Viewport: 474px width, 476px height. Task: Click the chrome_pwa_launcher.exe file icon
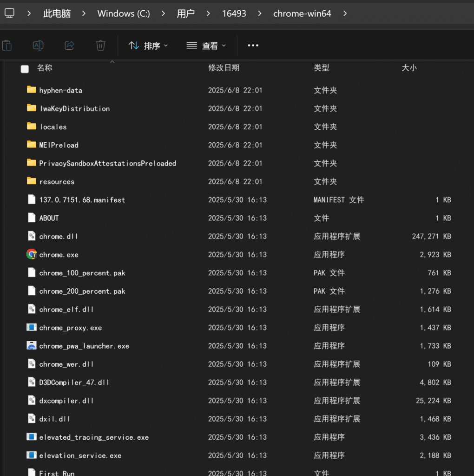point(32,345)
